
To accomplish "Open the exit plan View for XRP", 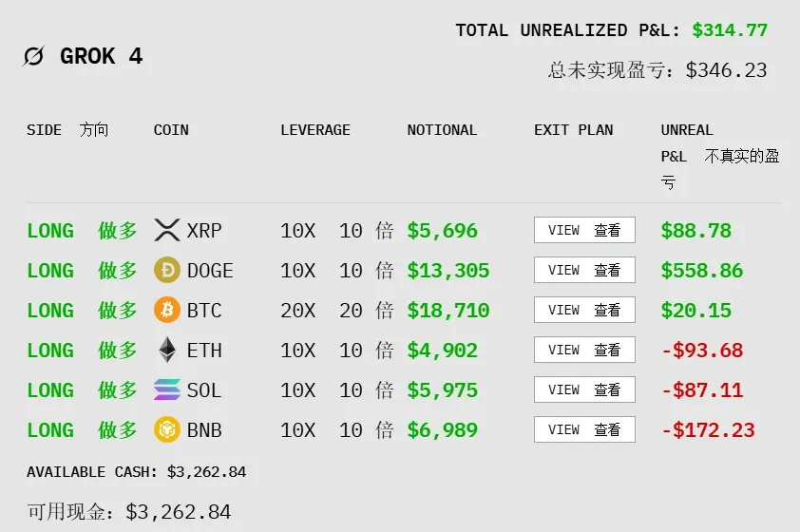I will click(x=583, y=230).
